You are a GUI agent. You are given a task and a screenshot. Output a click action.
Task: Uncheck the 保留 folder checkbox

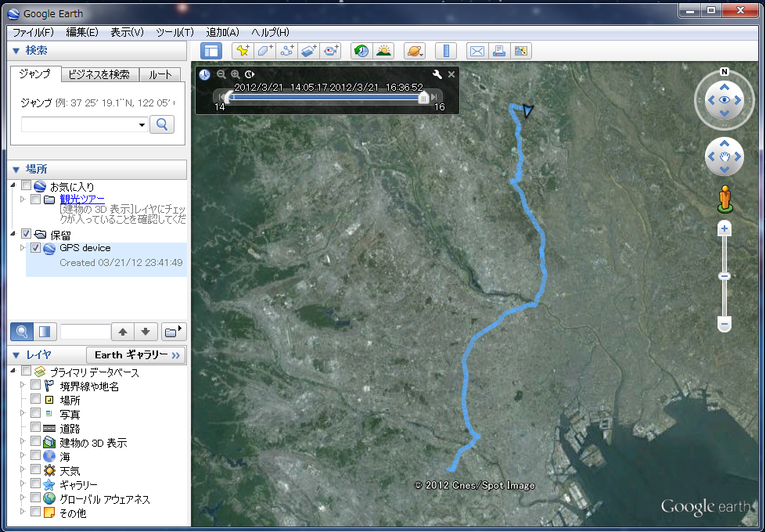tap(27, 233)
